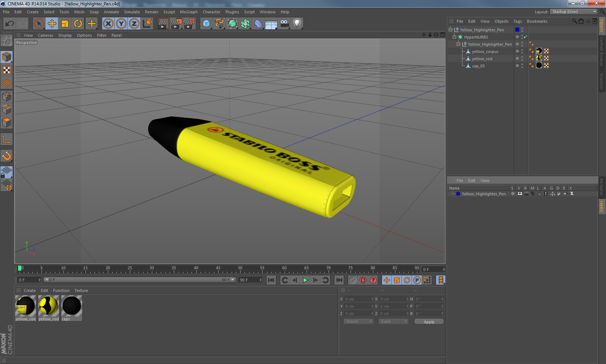606x364 pixels.
Task: Toggle visibility dots of yellow_corpus
Action: point(522,51)
